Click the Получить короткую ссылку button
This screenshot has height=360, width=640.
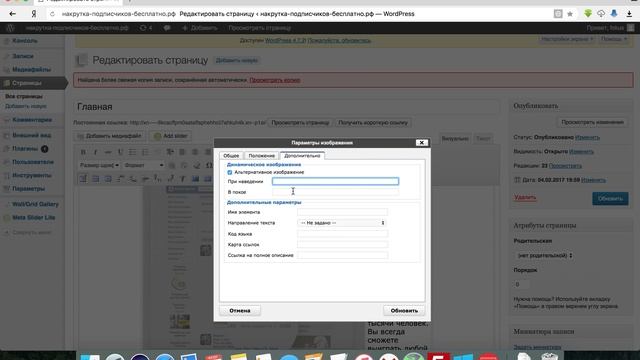click(373, 122)
